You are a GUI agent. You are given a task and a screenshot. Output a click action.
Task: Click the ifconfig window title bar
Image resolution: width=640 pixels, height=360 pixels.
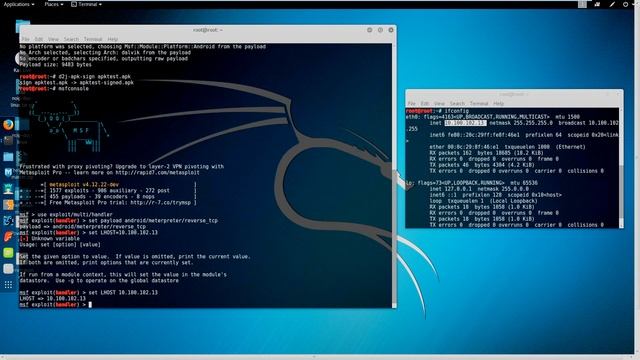514,94
